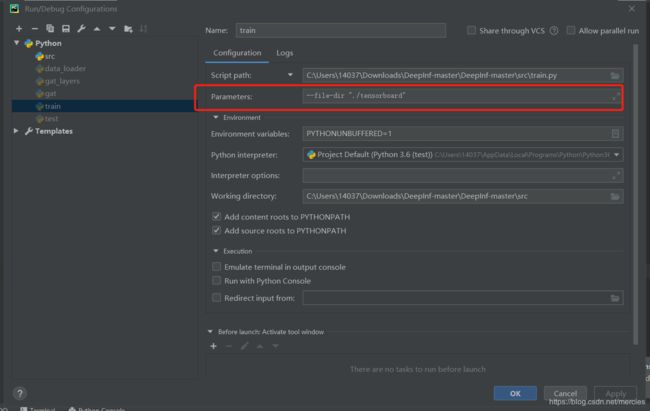Screen dimensions: 650x411
Task: Enable Run with Python Console
Action: coord(216,281)
